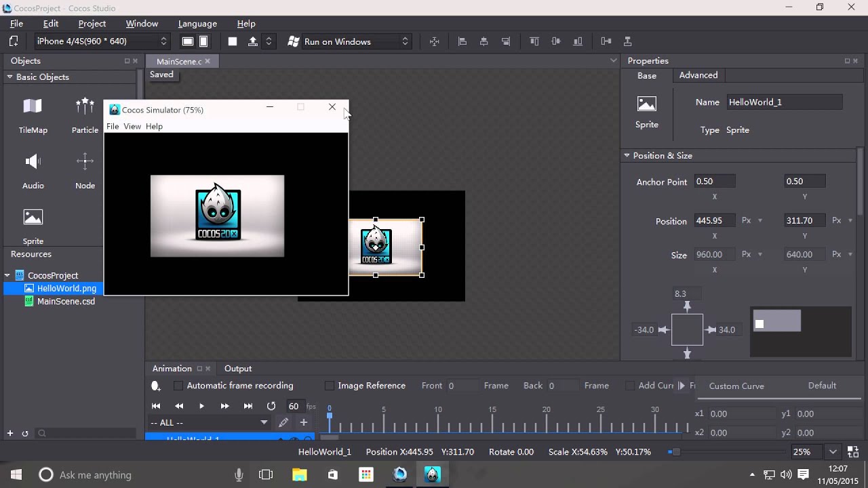Click the fit-view icon beside zoom percentage
The width and height of the screenshot is (868, 488).
pyautogui.click(x=853, y=452)
